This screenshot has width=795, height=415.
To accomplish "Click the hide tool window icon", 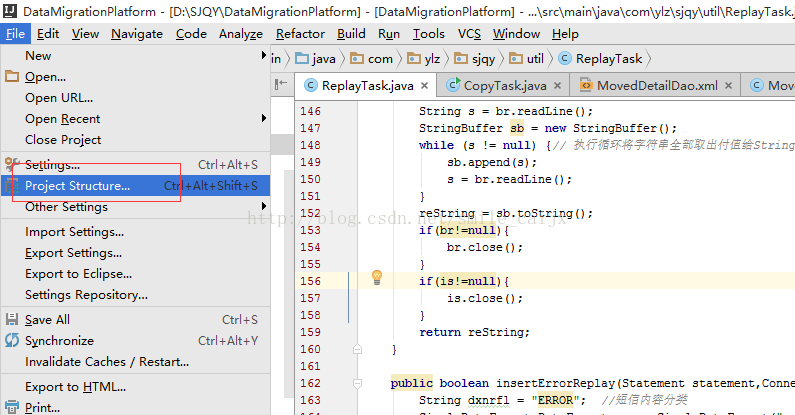I will 281,84.
